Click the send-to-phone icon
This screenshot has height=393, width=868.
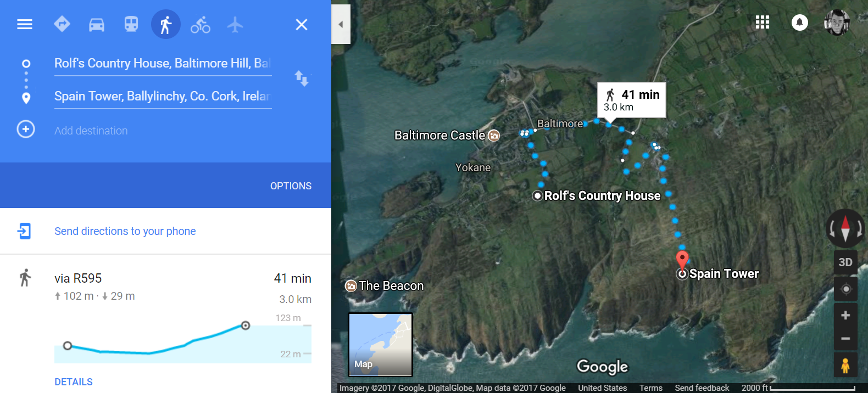pos(24,231)
